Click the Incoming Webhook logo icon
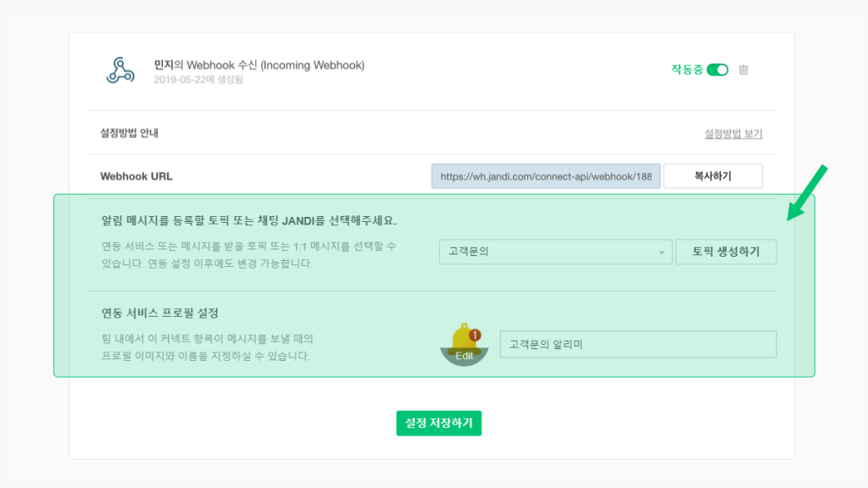The image size is (868, 488). 120,71
